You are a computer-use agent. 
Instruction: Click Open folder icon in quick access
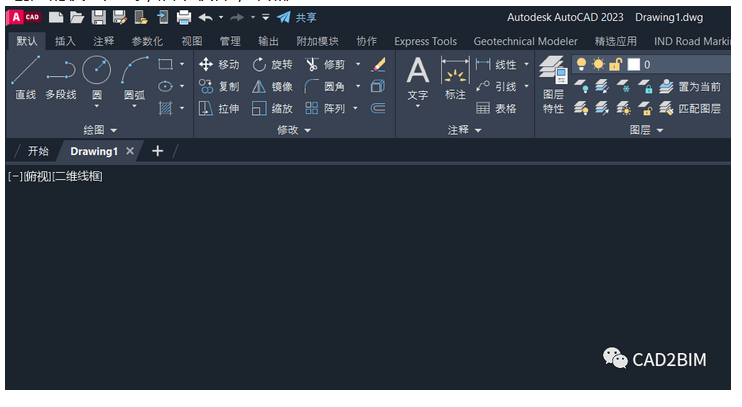[77, 18]
